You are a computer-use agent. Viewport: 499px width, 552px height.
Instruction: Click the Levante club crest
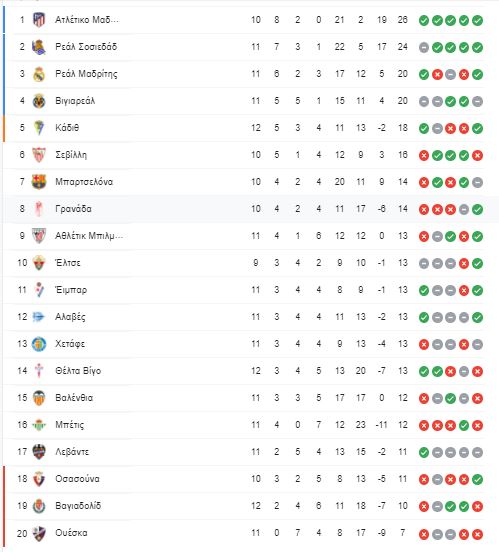click(39, 452)
